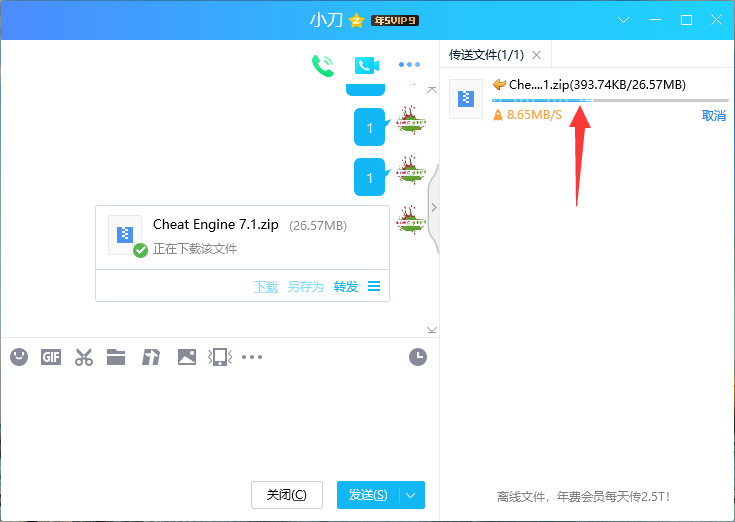This screenshot has height=522, width=735.
Task: Send a window shake with the vibrate icon
Action: pyautogui.click(x=219, y=357)
